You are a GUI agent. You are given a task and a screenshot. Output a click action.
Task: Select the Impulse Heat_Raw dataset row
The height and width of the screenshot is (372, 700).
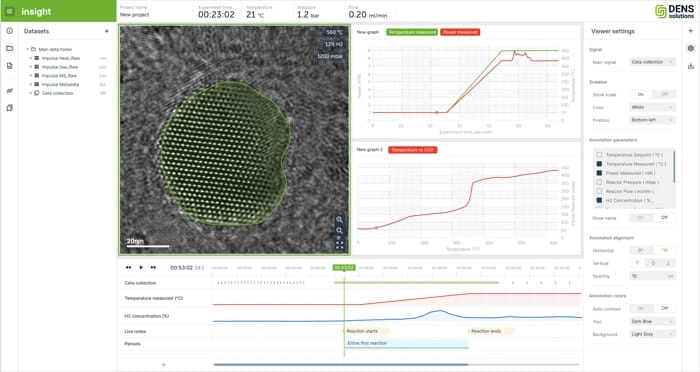click(67, 58)
